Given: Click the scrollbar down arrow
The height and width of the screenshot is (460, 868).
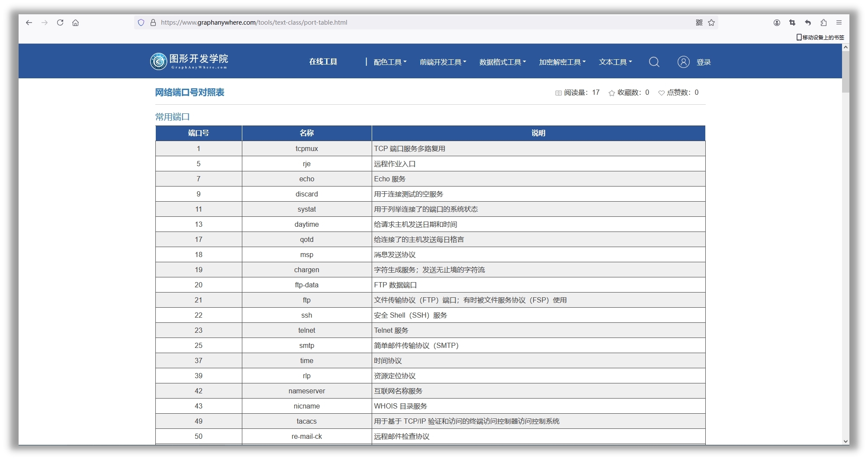Looking at the screenshot, I should [x=845, y=441].
